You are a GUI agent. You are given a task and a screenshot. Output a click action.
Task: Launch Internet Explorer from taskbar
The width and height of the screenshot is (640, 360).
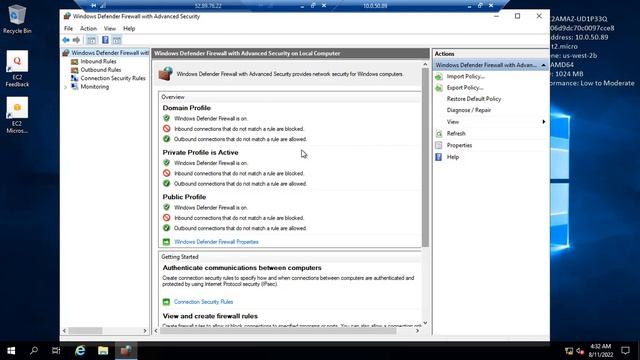click(80, 351)
